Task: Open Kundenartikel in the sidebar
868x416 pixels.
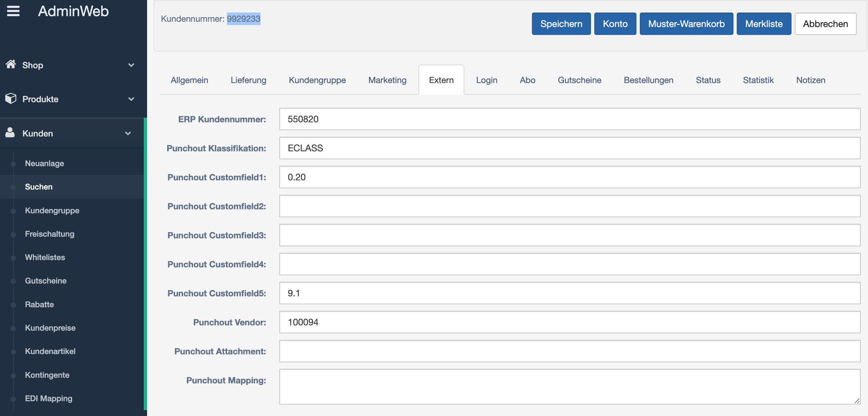Action: pyautogui.click(x=50, y=351)
